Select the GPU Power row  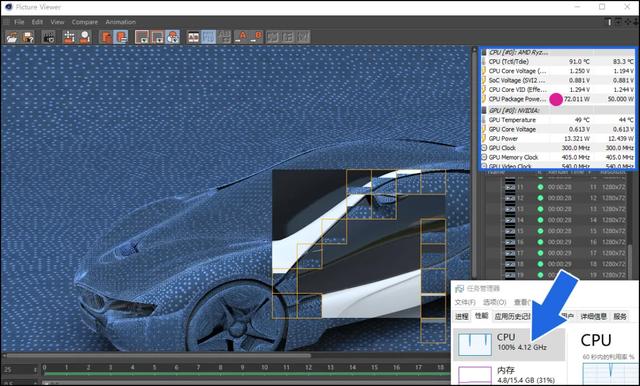click(558, 139)
